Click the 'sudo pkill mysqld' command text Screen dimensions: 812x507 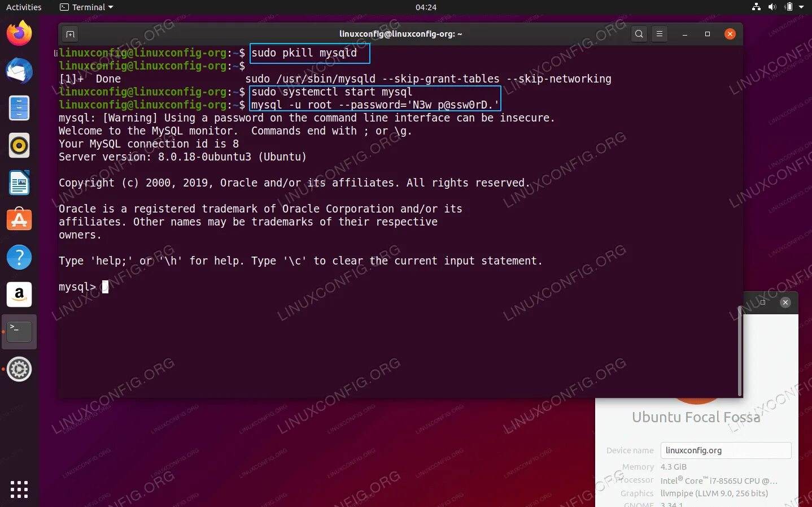coord(304,53)
